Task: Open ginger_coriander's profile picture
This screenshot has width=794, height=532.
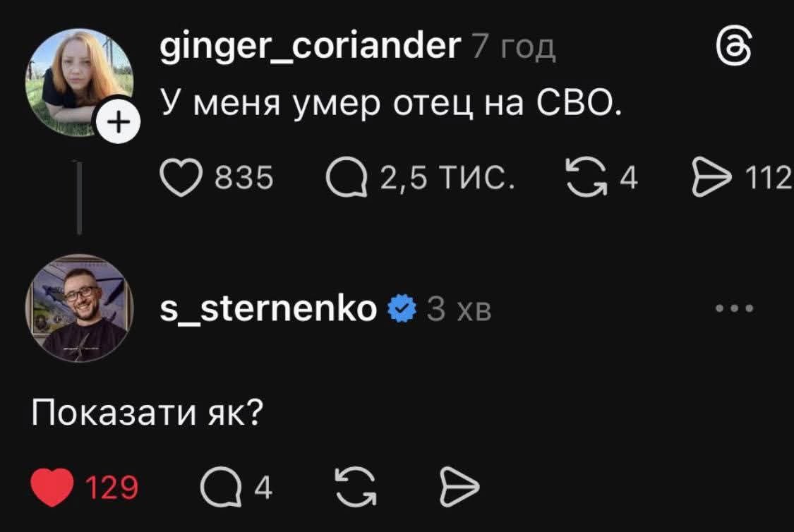Action: point(79,81)
